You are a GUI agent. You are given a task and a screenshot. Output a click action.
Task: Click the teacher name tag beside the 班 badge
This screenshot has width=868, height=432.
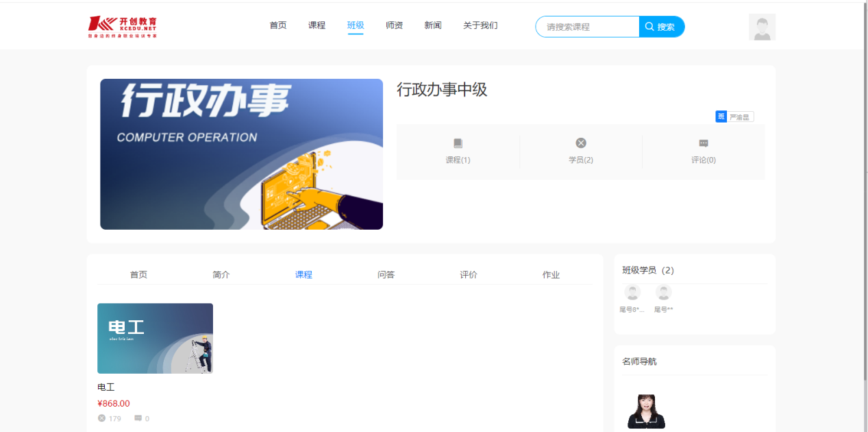740,117
